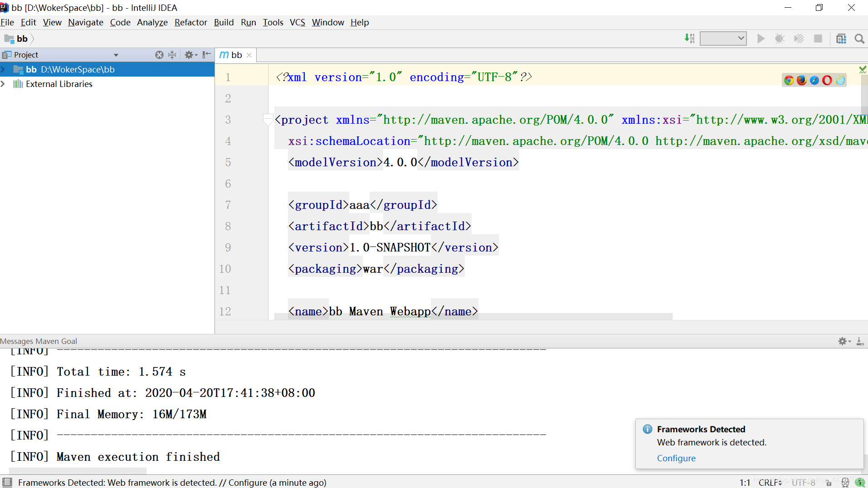Open the Edit menu

(28, 22)
